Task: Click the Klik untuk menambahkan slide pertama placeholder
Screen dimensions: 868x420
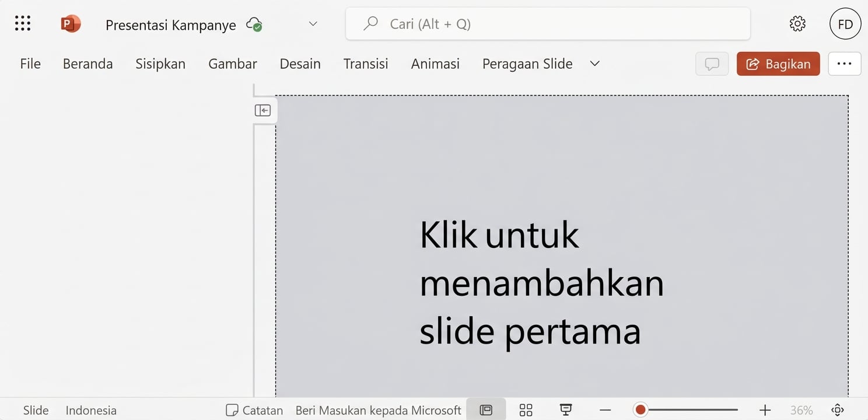Action: pos(541,283)
